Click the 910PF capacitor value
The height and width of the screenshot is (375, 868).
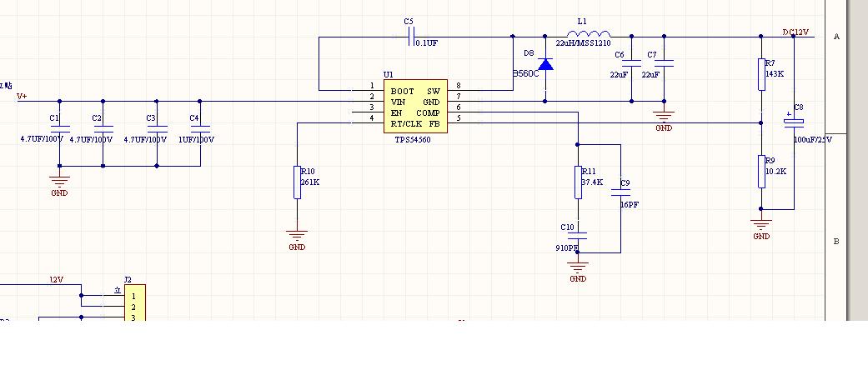(x=567, y=248)
